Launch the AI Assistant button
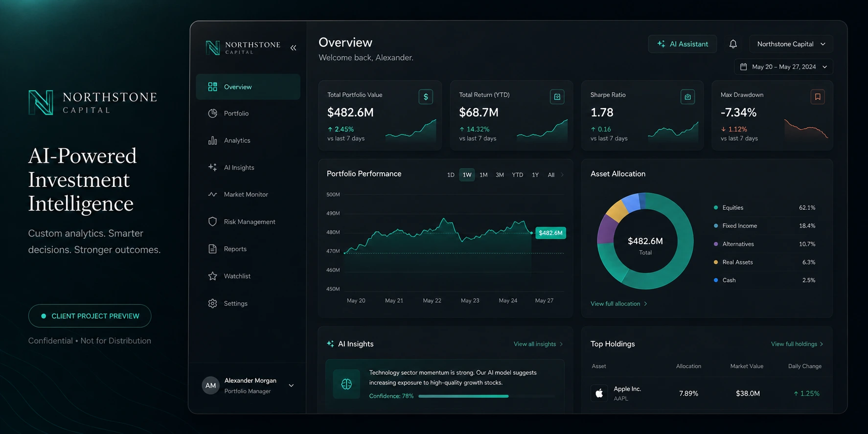The height and width of the screenshot is (434, 868). pos(683,44)
